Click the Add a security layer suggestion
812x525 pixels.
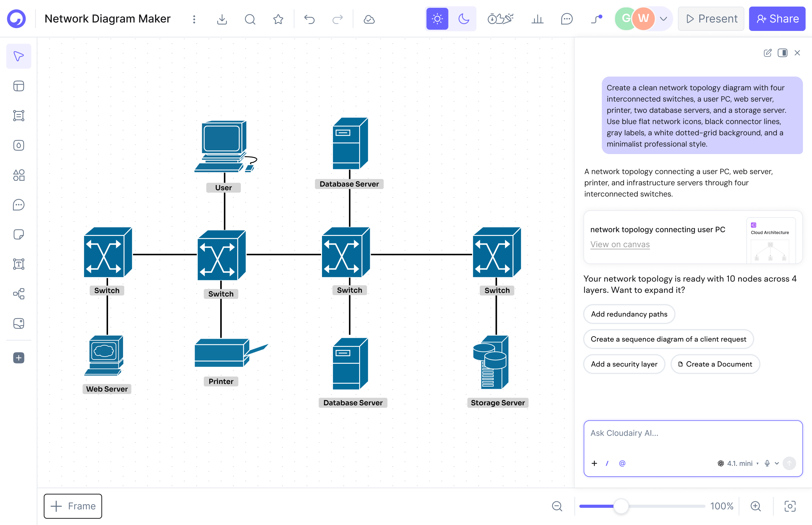pyautogui.click(x=624, y=364)
